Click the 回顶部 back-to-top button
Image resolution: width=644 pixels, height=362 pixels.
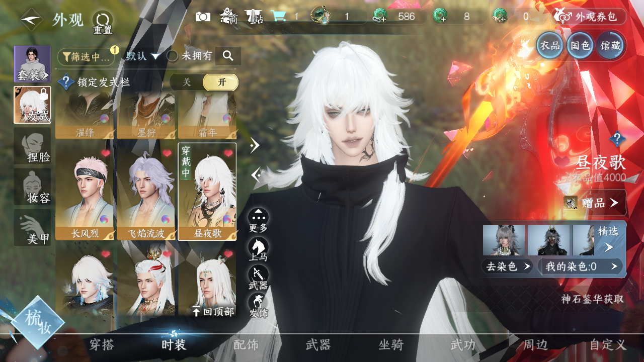coord(213,312)
